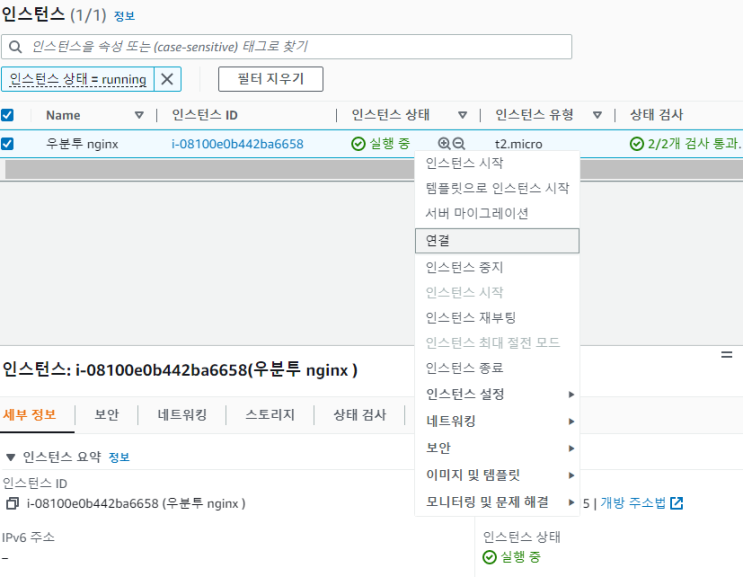Expand the 보안 submenu in context menu

tap(497, 448)
